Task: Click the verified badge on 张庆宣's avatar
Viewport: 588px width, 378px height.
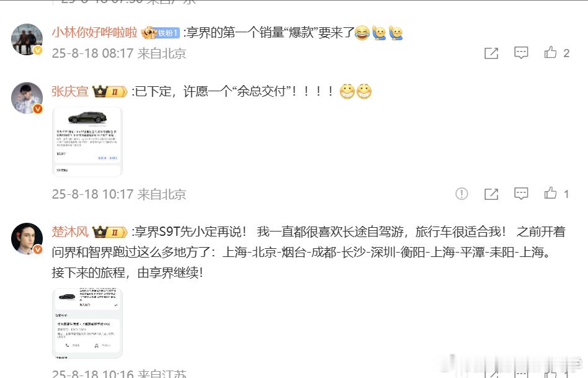Action: pyautogui.click(x=38, y=109)
